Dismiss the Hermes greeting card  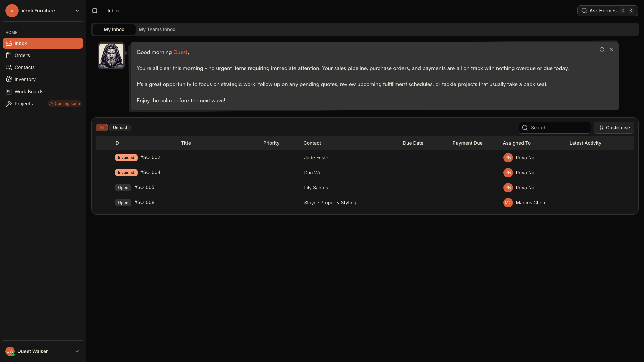611,49
